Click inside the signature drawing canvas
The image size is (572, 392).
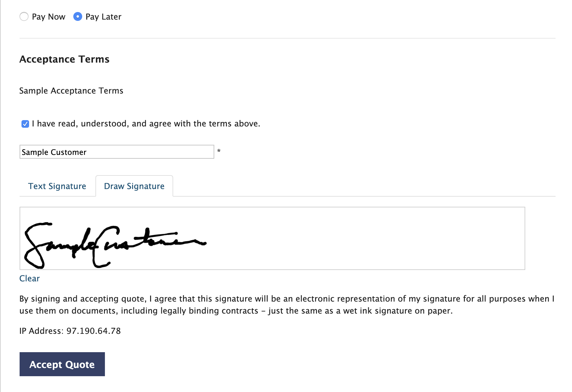pos(272,238)
